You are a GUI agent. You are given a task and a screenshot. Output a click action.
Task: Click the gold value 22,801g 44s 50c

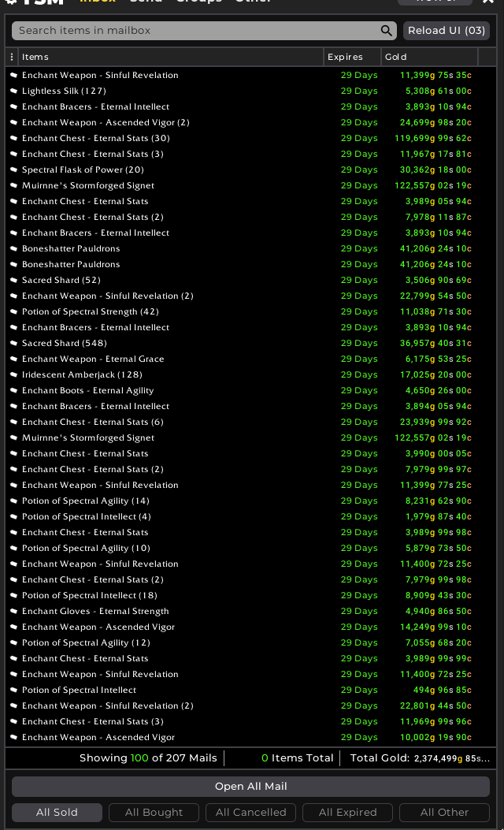435,705
